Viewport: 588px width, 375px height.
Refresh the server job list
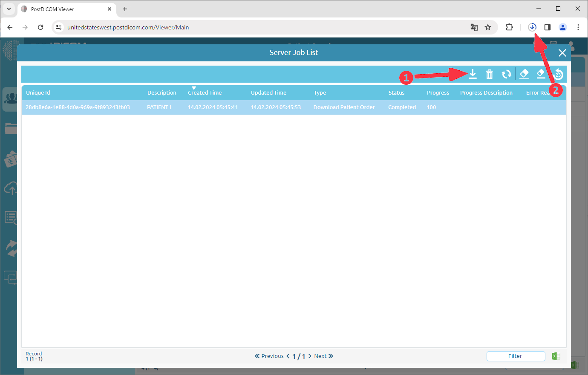coord(506,74)
